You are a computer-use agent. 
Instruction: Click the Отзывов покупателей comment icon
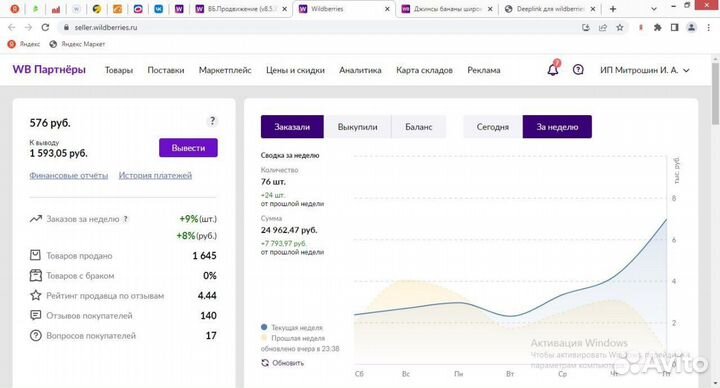pyautogui.click(x=35, y=315)
